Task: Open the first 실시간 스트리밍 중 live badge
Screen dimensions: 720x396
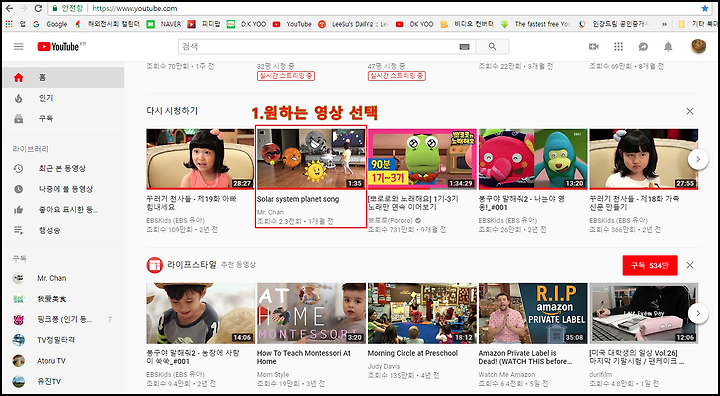Action: 286,76
